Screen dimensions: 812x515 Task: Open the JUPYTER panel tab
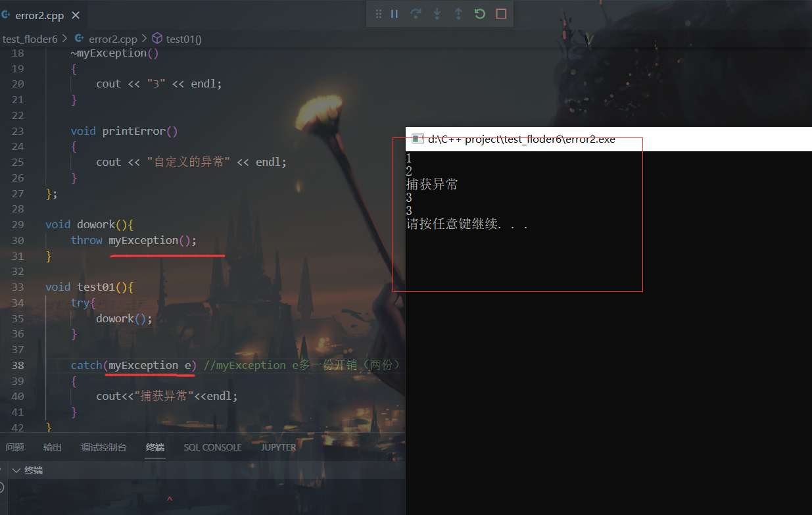click(x=278, y=447)
